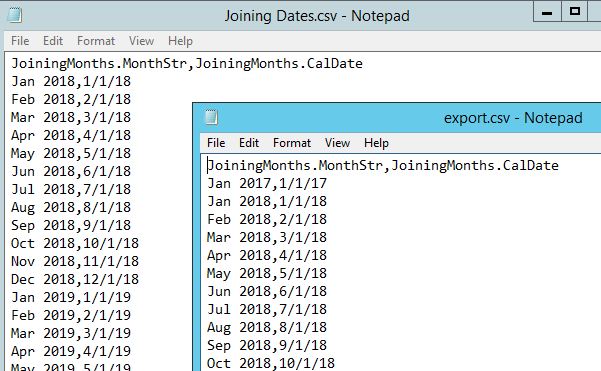Open Format menu in export.csv window
Viewport: 601px width, 371px height.
click(292, 143)
